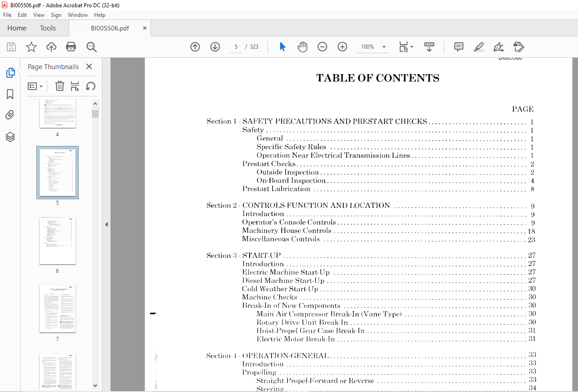Activate the Hand pan tool
Viewport: 578px width, 392px height.
tap(302, 47)
